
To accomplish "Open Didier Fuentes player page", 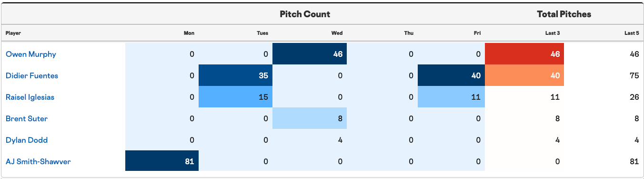I will point(32,75).
